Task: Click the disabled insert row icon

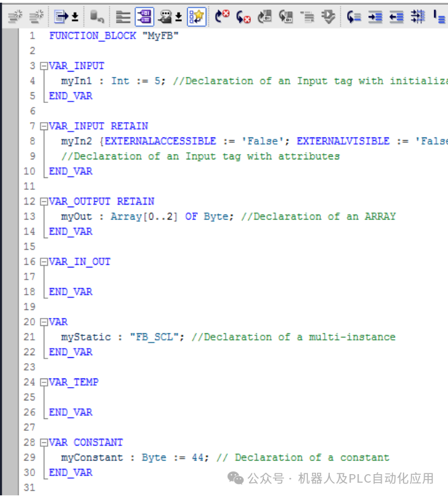Action: point(15,17)
